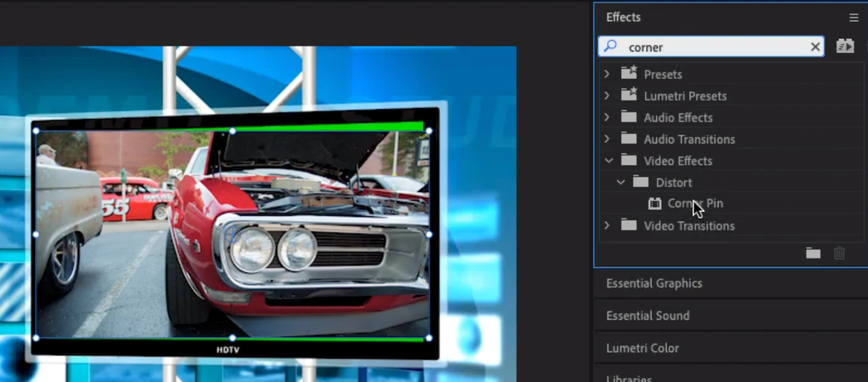Collapse the Distort folder chevron
Viewport: 868px width, 382px height.
coord(621,182)
